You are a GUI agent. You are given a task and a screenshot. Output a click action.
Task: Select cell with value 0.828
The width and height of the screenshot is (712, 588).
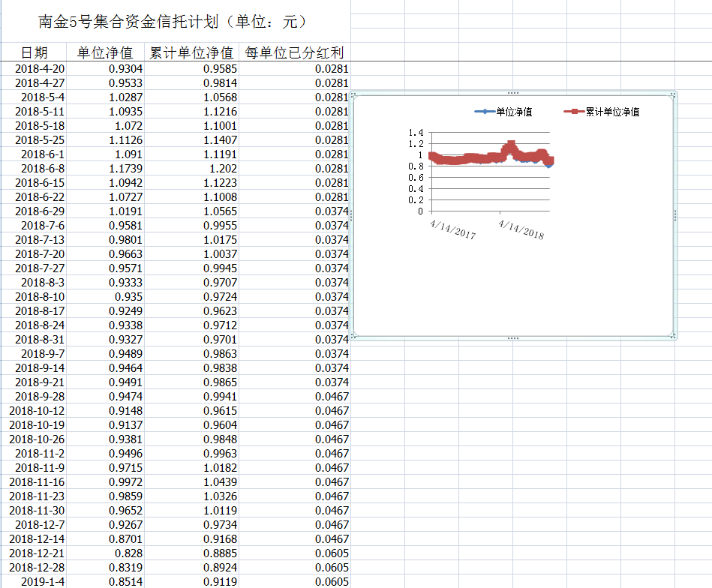[x=105, y=553]
